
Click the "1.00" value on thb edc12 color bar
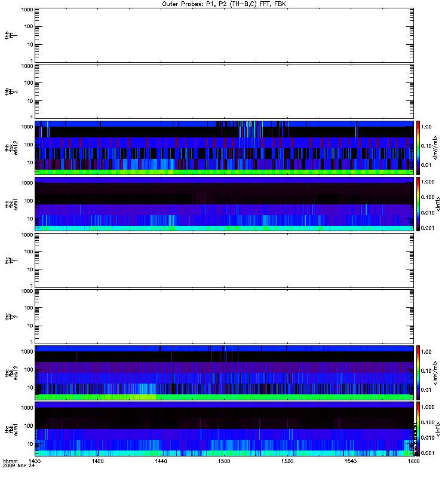(426, 127)
